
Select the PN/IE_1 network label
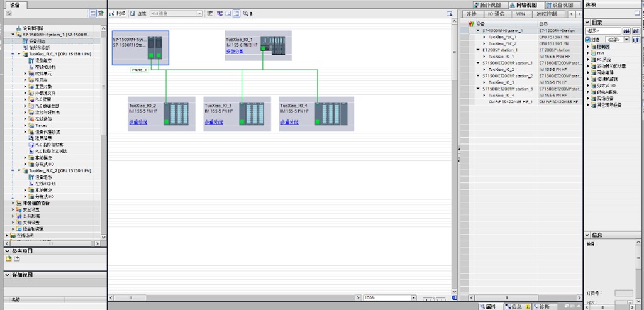[139, 70]
